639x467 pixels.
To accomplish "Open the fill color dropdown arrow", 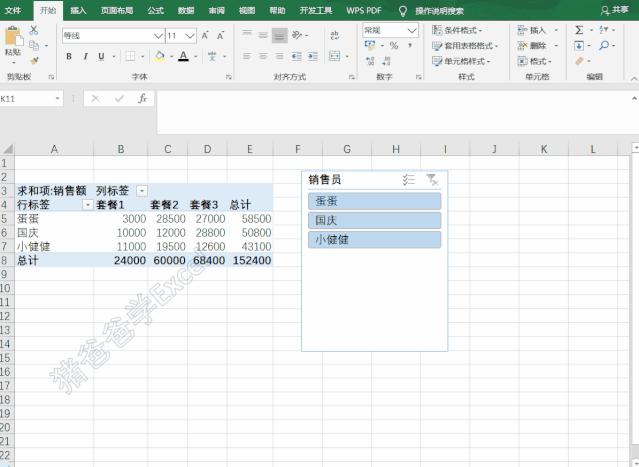I will click(x=172, y=56).
